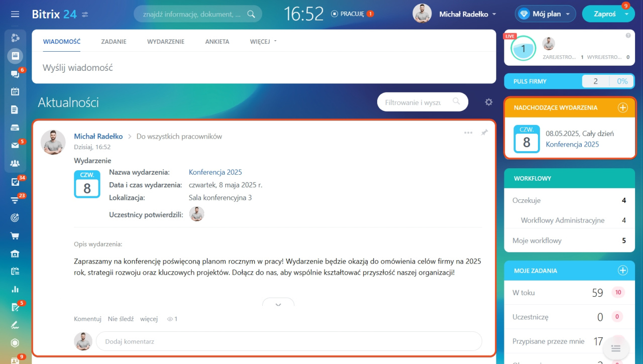This screenshot has width=643, height=364.
Task: Open Workflowy Administracyjne row
Action: (x=569, y=220)
